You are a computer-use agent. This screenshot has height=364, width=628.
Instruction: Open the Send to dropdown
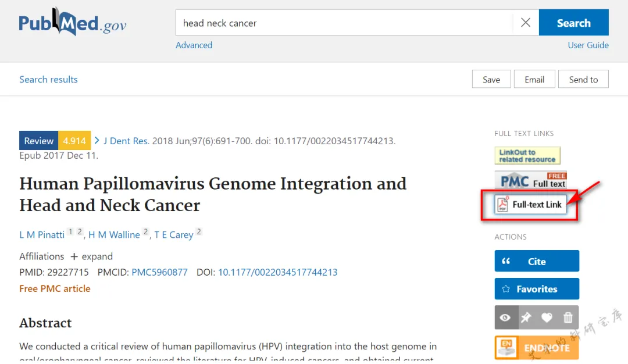click(583, 80)
